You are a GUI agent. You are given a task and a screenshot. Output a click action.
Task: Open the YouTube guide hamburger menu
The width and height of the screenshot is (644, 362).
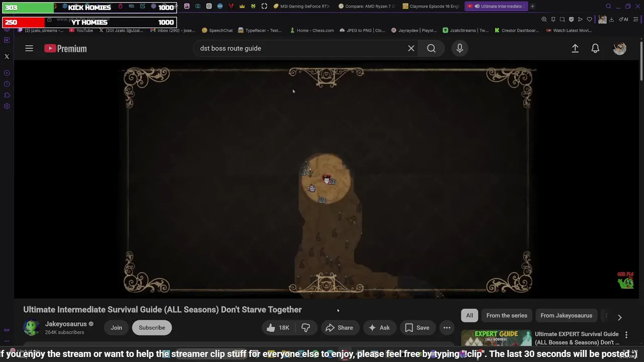click(29, 48)
